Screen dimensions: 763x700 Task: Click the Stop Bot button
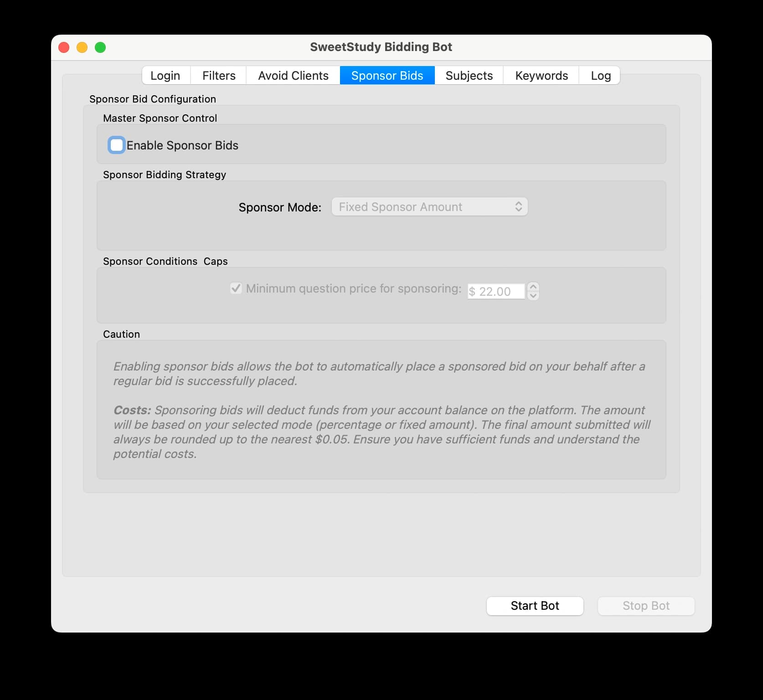[646, 606]
